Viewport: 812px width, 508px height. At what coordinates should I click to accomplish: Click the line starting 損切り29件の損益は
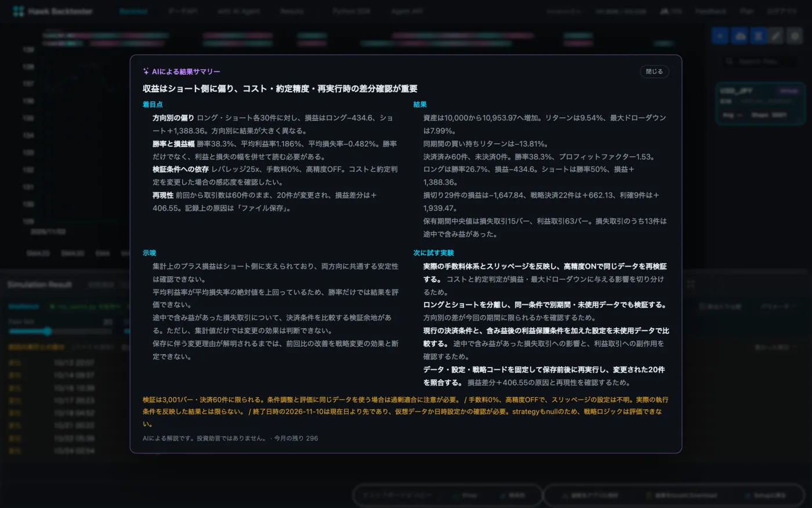tap(541, 201)
